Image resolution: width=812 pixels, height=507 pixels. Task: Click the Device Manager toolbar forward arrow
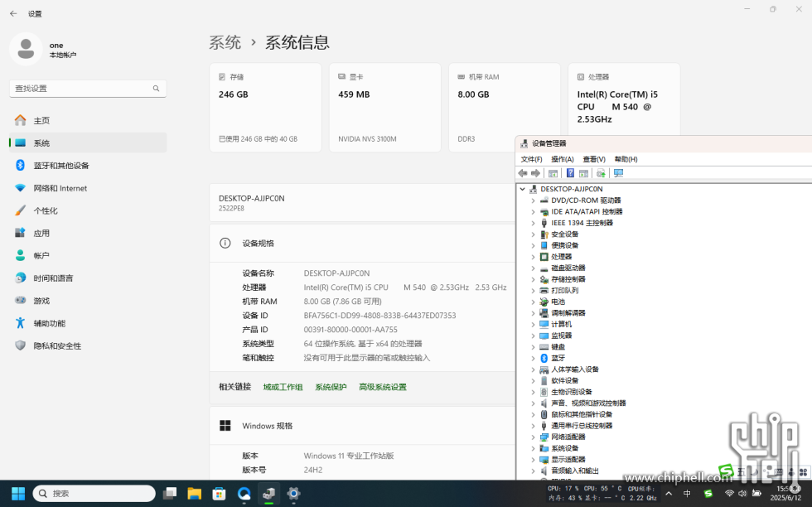pos(535,173)
